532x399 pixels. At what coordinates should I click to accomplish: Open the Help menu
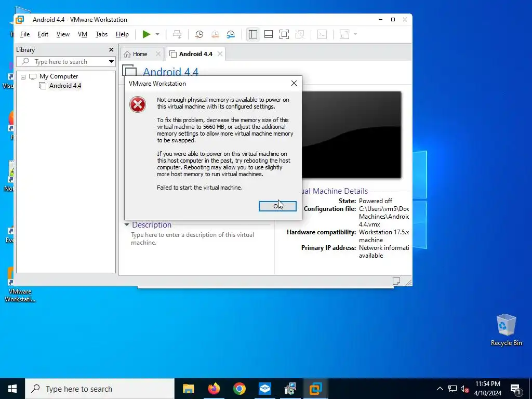pos(122,34)
